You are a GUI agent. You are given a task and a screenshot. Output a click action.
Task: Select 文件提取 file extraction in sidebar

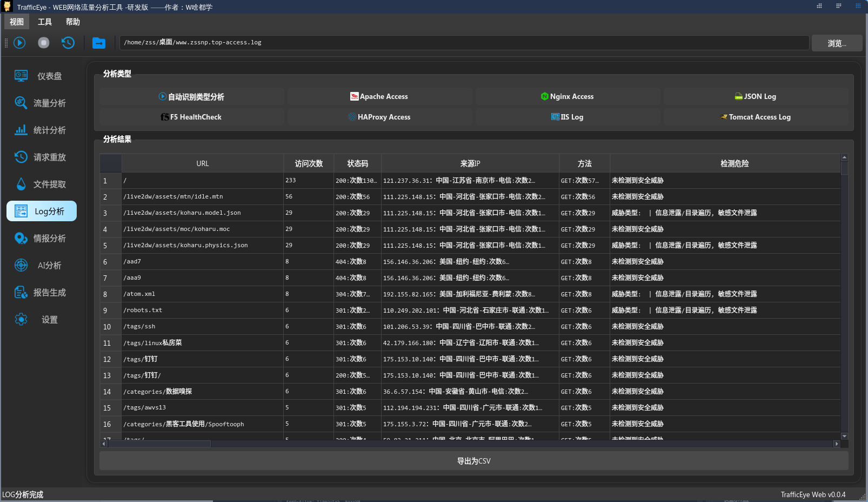point(42,184)
